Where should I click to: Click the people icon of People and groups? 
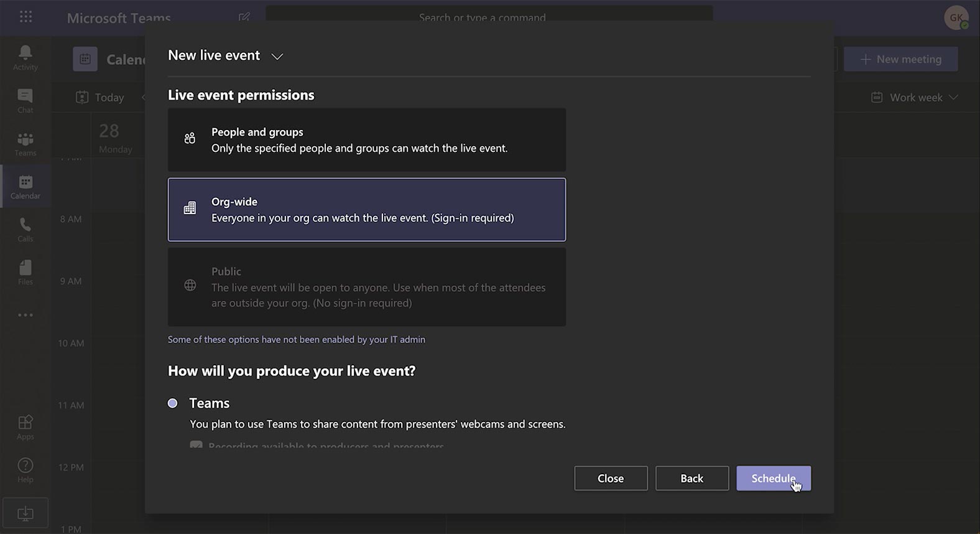pos(190,138)
